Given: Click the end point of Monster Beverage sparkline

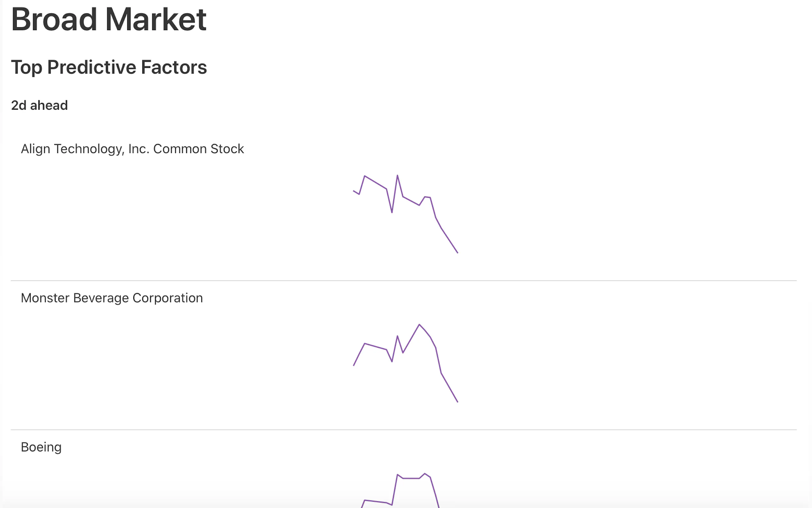Looking at the screenshot, I should point(457,402).
